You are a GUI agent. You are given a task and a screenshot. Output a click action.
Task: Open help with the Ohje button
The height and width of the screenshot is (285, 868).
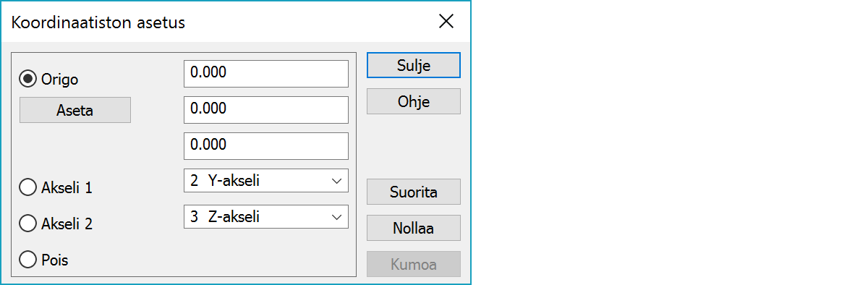[x=414, y=101]
